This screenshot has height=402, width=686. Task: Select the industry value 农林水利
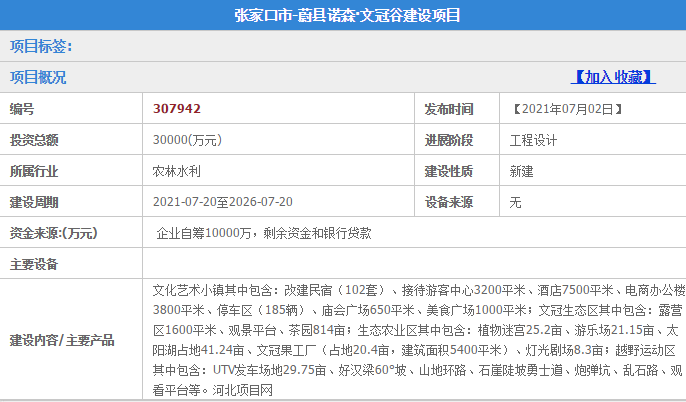[x=177, y=171]
